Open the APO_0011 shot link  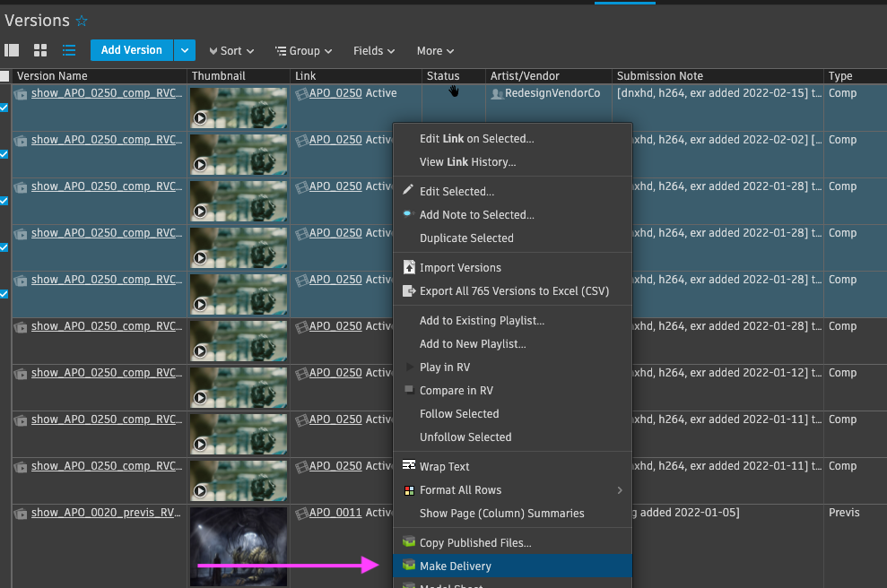[335, 513]
